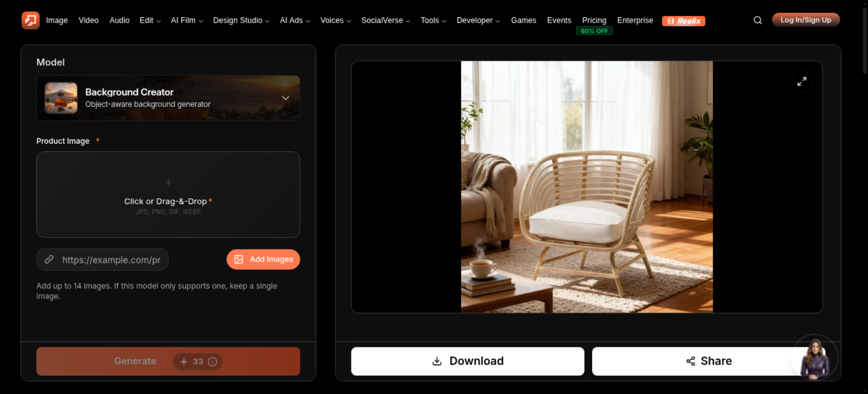Navigate to Audio
The height and width of the screenshot is (394, 868).
pos(119,20)
